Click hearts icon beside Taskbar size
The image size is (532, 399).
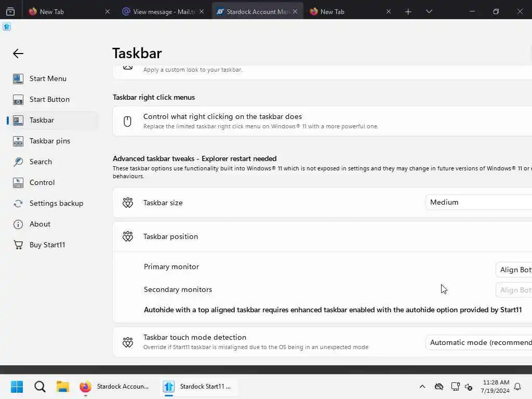(128, 203)
